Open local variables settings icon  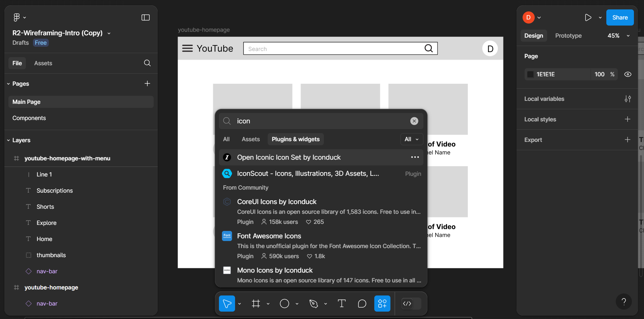(x=628, y=99)
